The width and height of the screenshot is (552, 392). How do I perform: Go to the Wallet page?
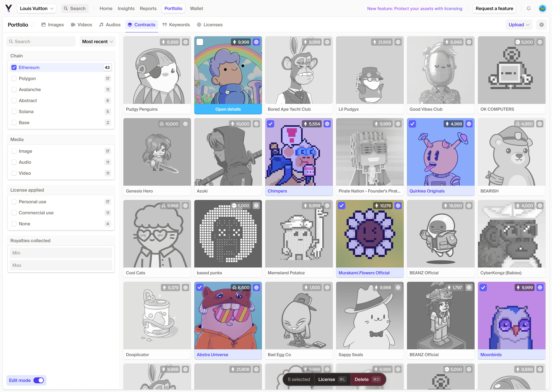click(x=196, y=8)
